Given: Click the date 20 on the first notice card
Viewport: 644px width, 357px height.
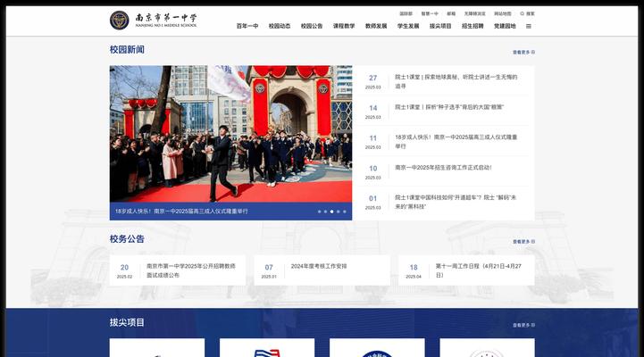Looking at the screenshot, I should click(124, 267).
